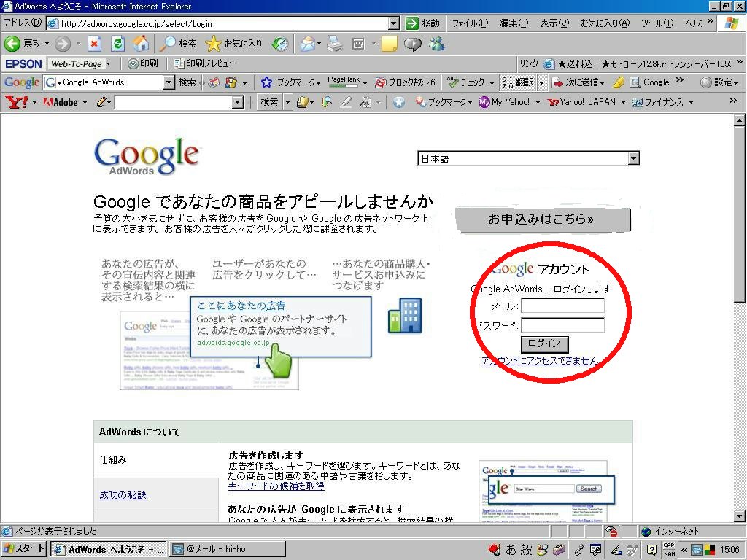
Task: Open the Windows Start (スタート) button
Action: (23, 549)
